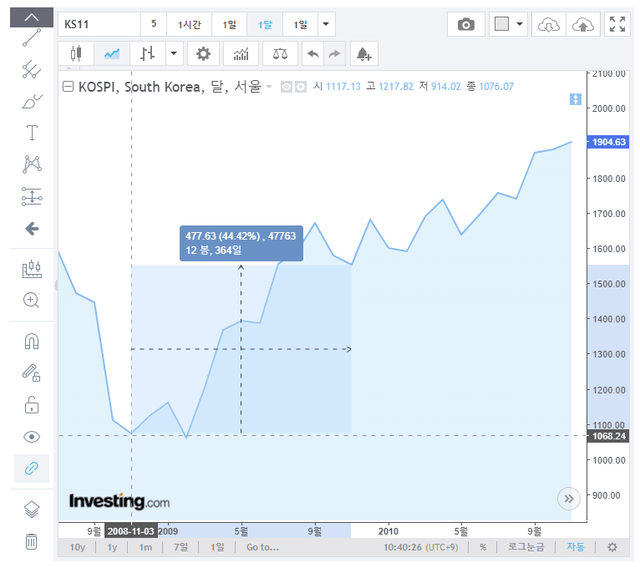Toggle the lock drawings padlock
This screenshot has height=567, width=640.
(32, 405)
